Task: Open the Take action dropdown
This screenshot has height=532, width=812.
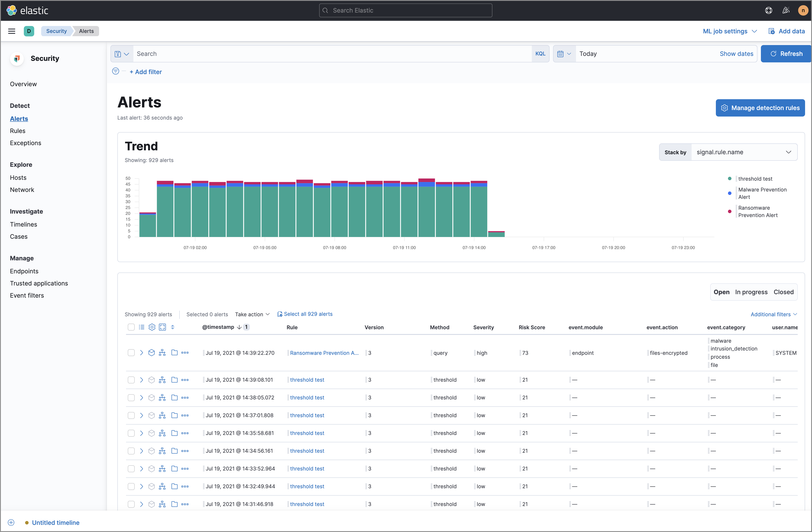Action: [x=252, y=314]
